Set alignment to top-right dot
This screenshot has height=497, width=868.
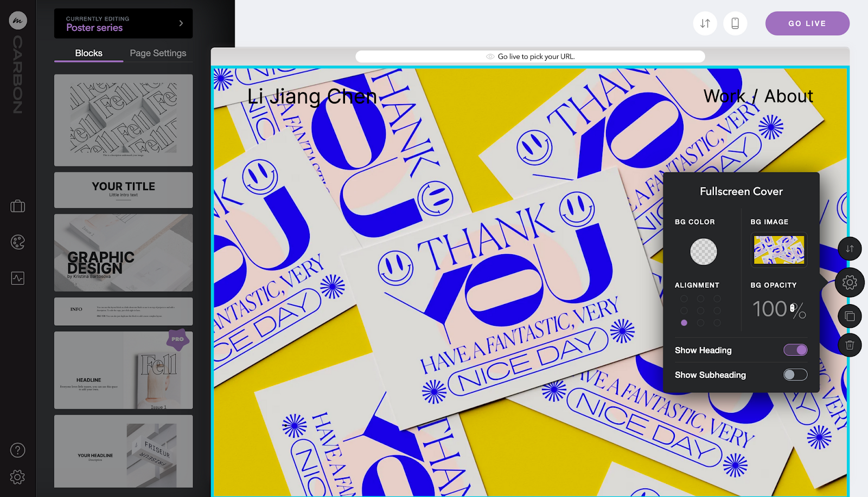tap(717, 299)
